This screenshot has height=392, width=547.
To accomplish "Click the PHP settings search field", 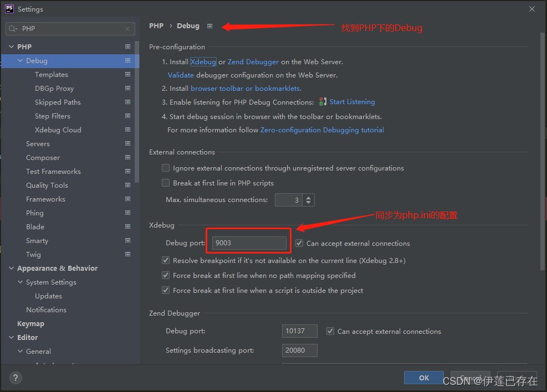I will coord(70,29).
